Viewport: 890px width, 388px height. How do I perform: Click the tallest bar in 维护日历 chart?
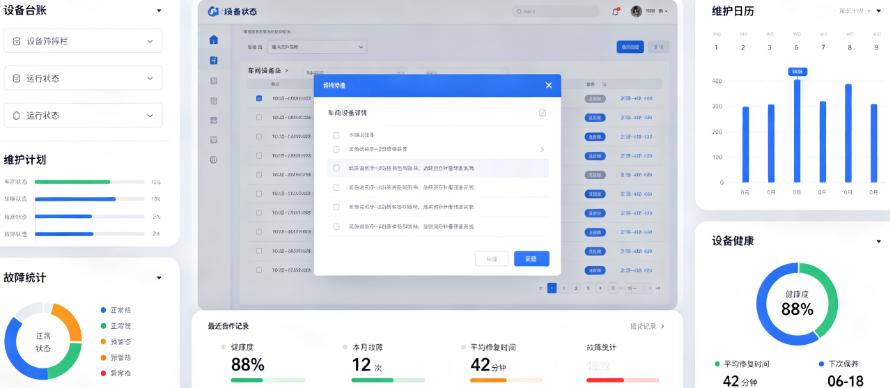tap(797, 131)
